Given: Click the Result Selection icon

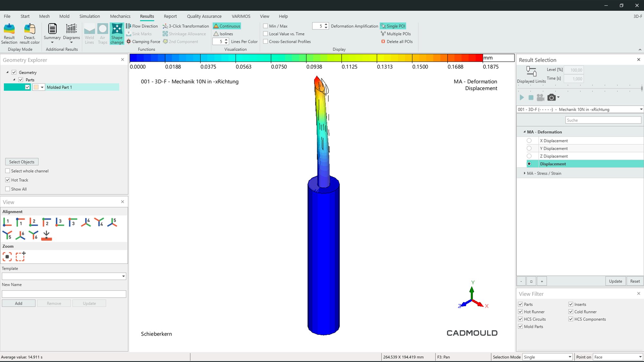Looking at the screenshot, I should (9, 33).
